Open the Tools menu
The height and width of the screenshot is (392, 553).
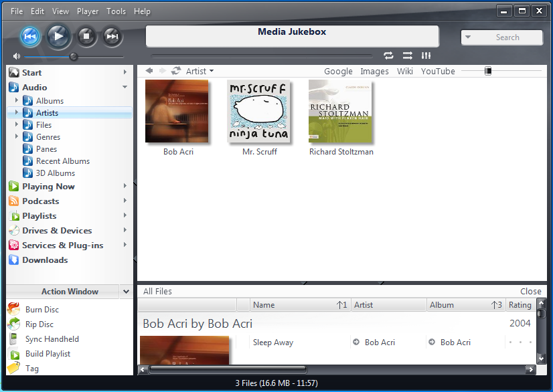click(116, 11)
